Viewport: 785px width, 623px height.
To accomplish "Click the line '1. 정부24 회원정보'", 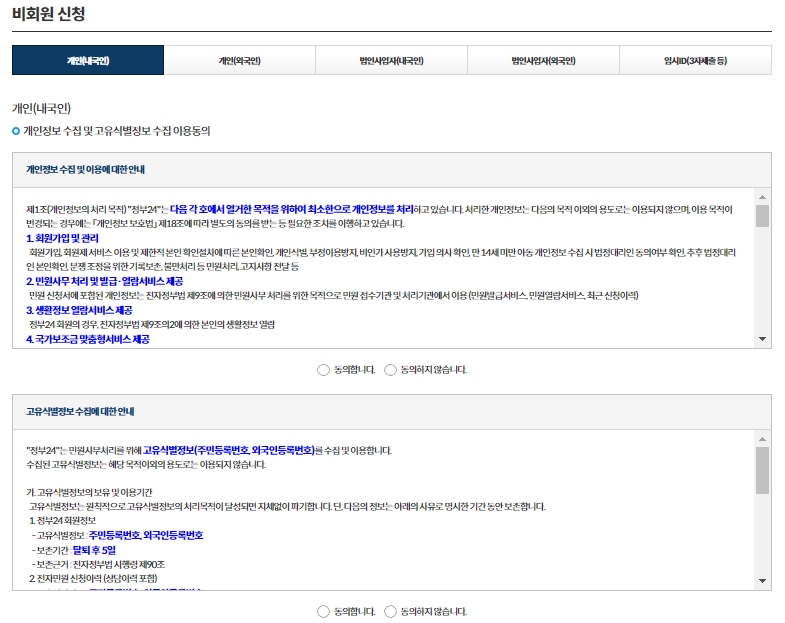I will [x=63, y=520].
